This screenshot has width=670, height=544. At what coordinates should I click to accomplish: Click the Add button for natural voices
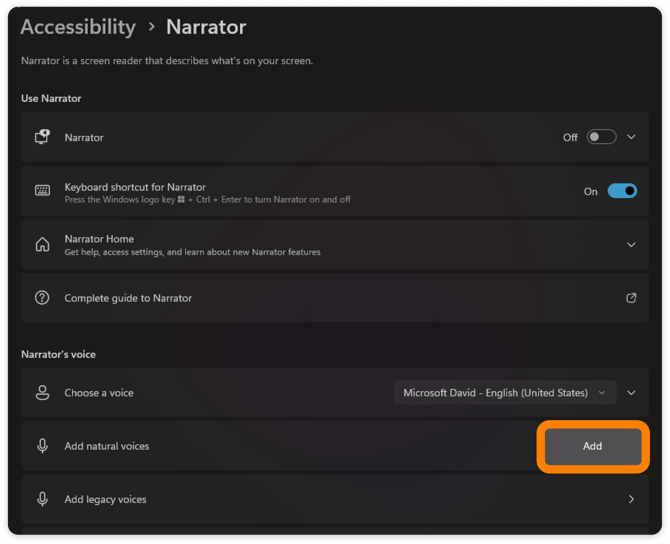tap(593, 446)
